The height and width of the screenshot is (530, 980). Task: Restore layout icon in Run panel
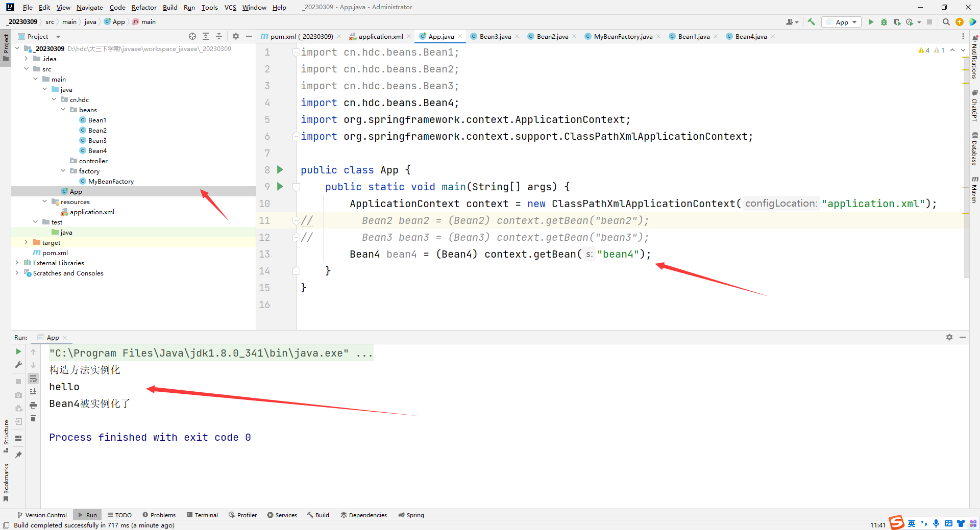pos(18,438)
